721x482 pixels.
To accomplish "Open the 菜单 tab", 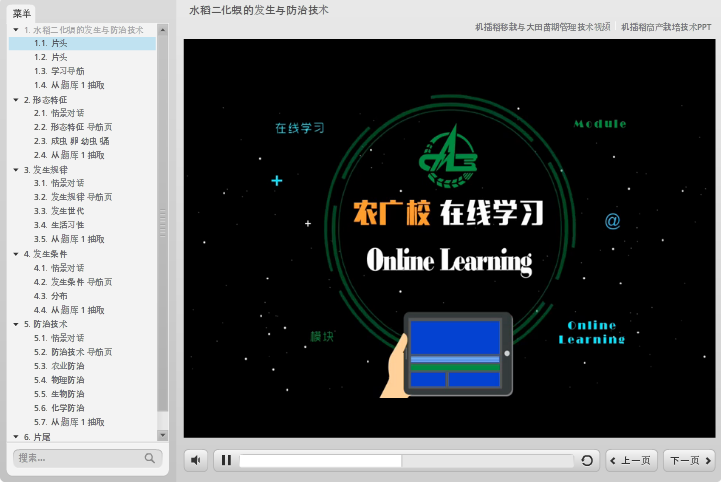I will tap(22, 14).
